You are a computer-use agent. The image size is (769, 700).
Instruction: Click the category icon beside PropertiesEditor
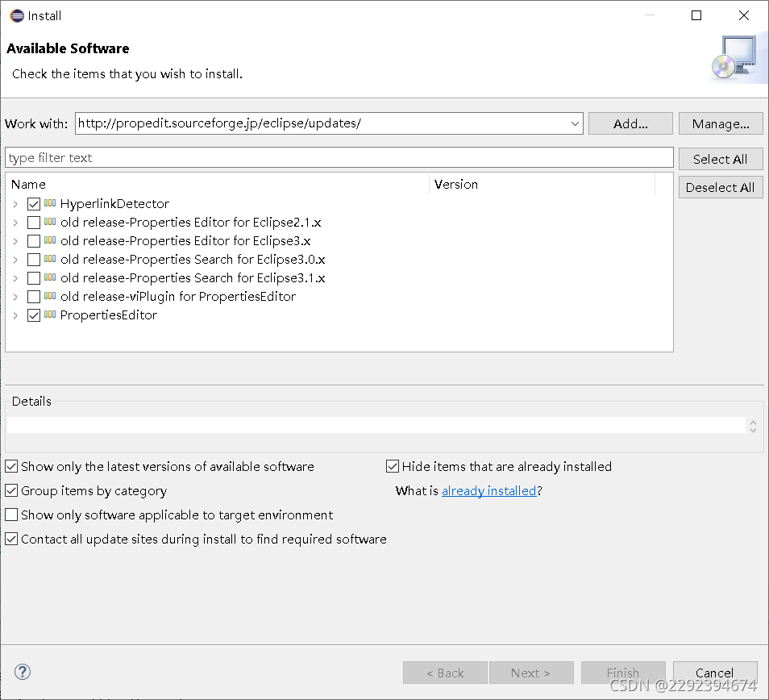pyautogui.click(x=50, y=315)
